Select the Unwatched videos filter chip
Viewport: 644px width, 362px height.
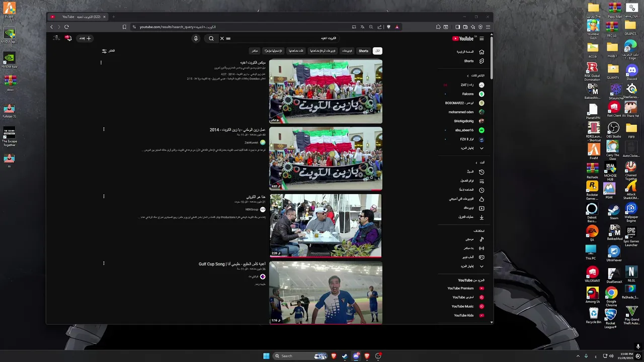click(x=323, y=51)
